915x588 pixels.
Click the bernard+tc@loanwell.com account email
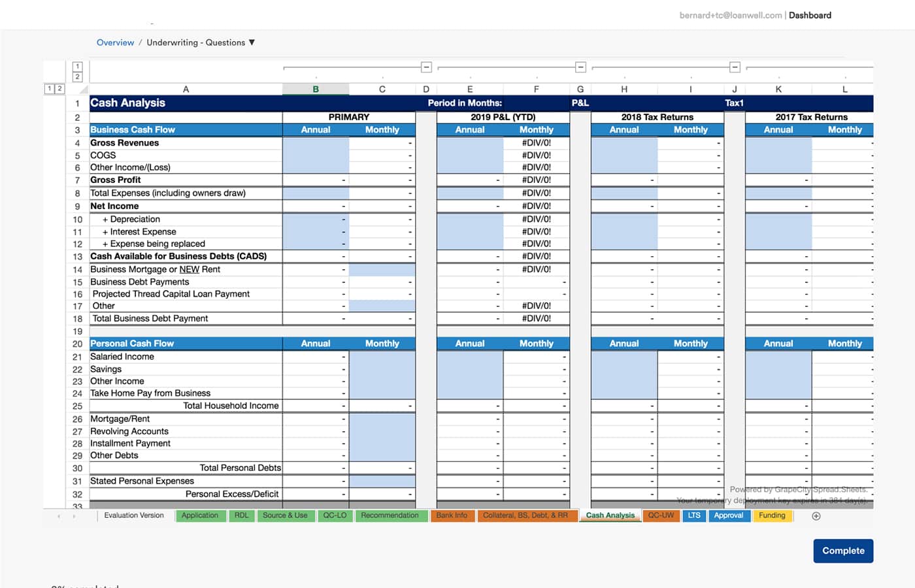[731, 15]
